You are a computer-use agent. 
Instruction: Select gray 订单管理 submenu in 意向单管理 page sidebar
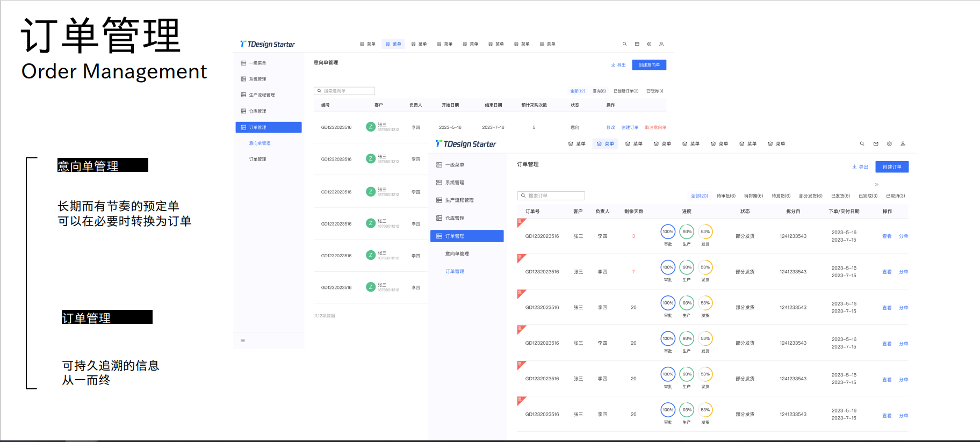[x=257, y=160]
